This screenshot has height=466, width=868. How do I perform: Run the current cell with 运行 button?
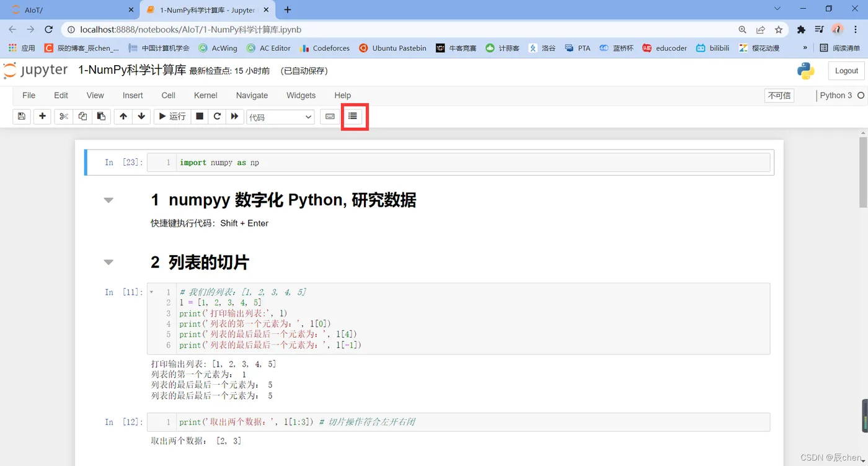[x=172, y=116]
